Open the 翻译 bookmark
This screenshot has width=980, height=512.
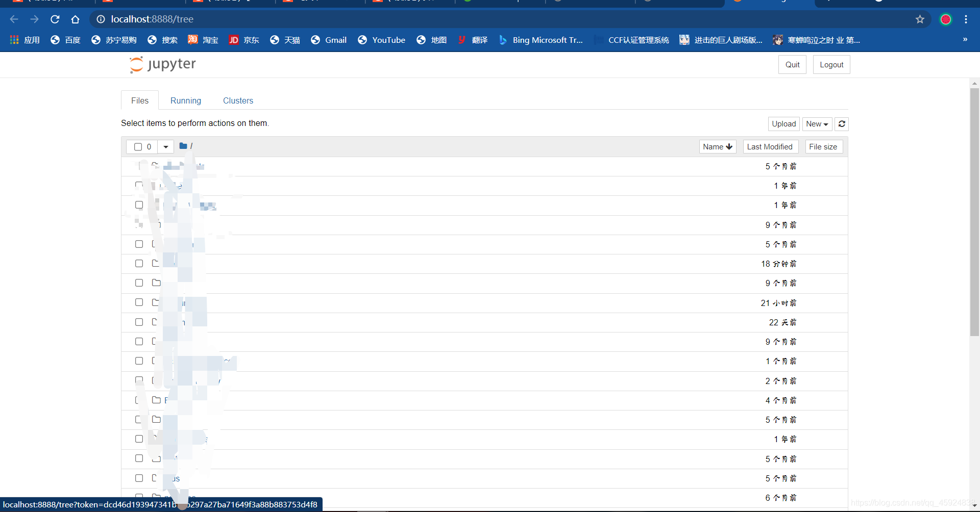[473, 40]
